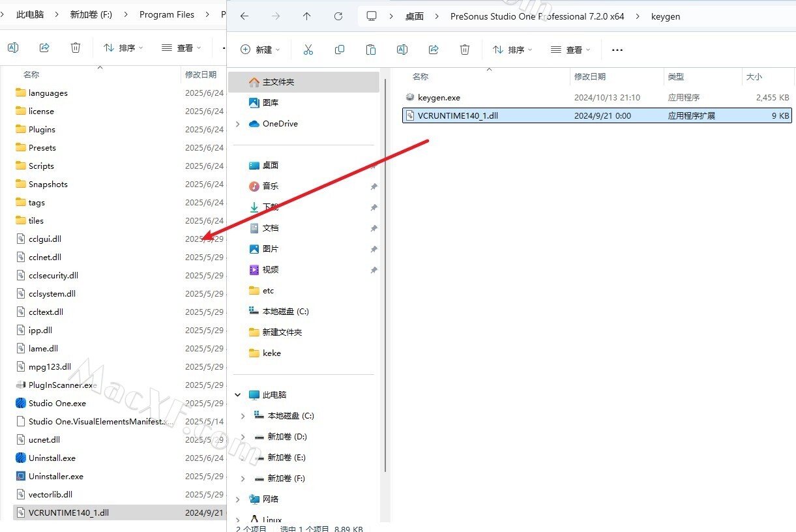Select 主文件夹 in the navigation pane
This screenshot has width=796, height=532.
click(x=304, y=82)
